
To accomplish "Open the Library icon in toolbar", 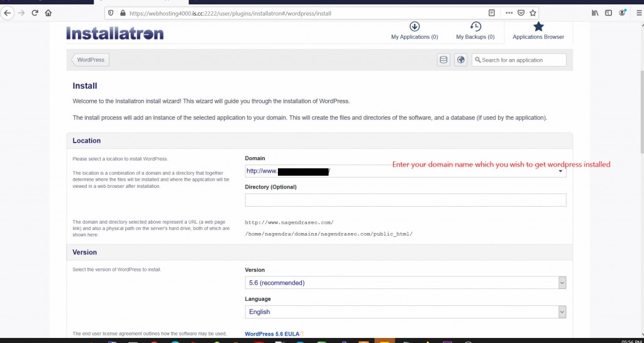I will [595, 13].
